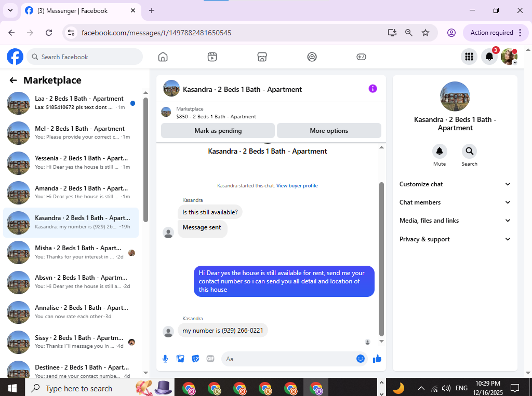Open Annalise apartment conversation
This screenshot has height=396, width=532.
(x=71, y=312)
